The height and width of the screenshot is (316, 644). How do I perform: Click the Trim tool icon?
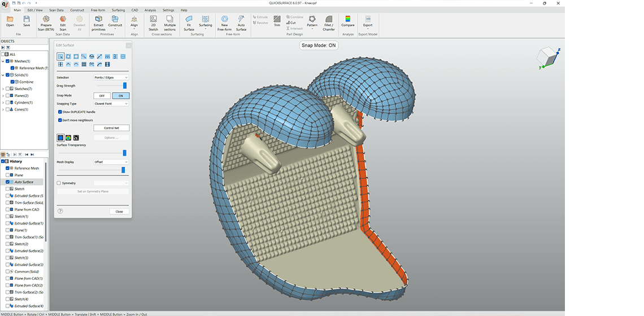click(277, 21)
